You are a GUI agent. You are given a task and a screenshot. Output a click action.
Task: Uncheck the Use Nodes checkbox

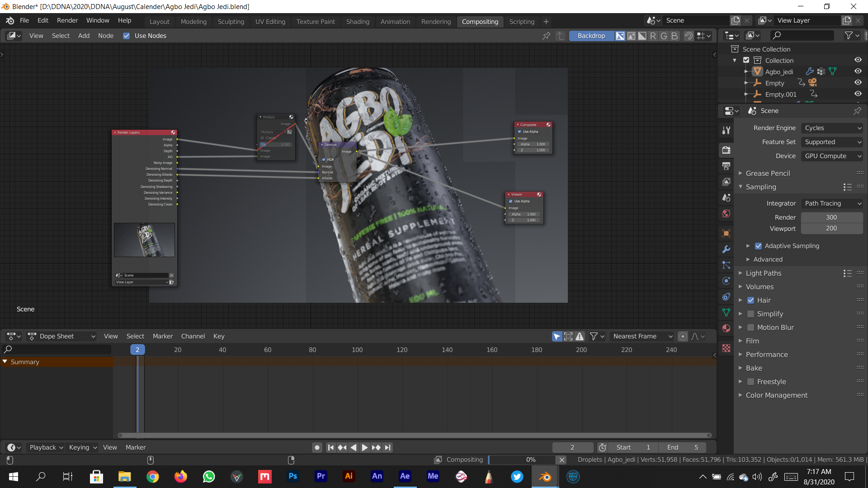pos(127,36)
